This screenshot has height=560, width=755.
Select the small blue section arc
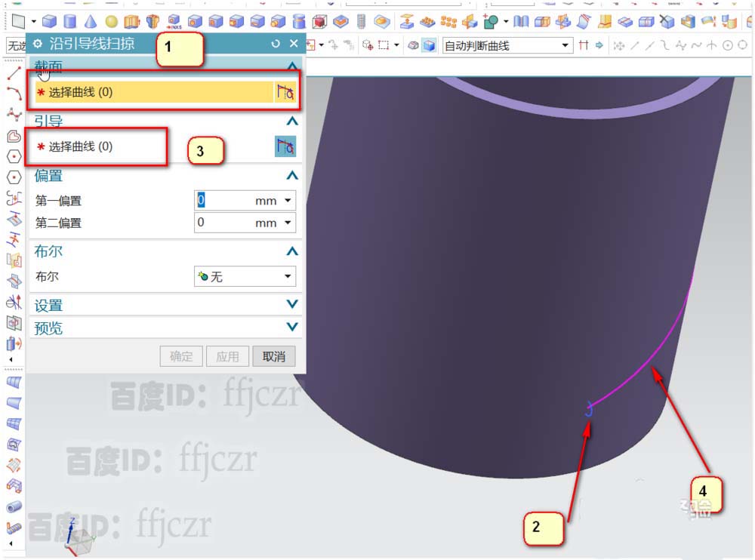588,409
